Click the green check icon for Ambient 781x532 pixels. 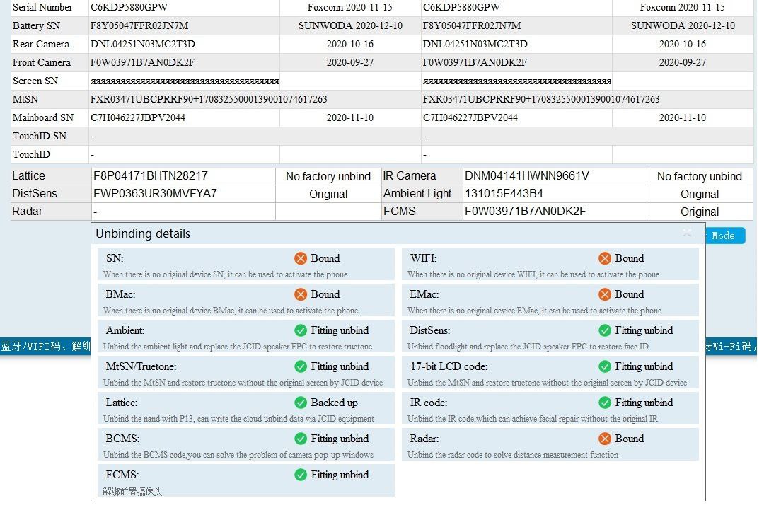point(301,330)
